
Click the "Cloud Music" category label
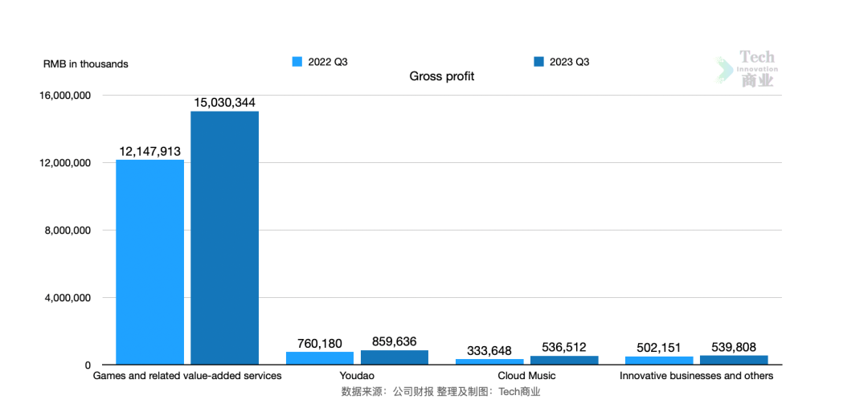(526, 376)
